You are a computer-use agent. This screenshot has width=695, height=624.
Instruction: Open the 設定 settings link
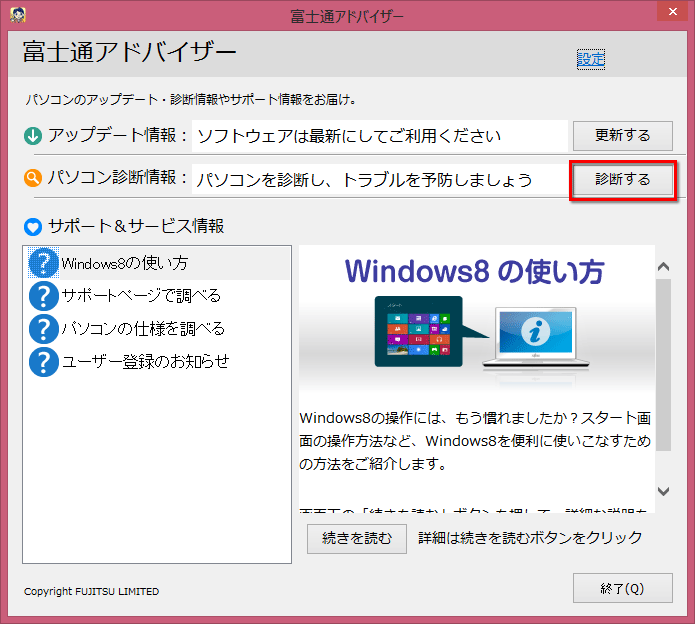pos(591,59)
